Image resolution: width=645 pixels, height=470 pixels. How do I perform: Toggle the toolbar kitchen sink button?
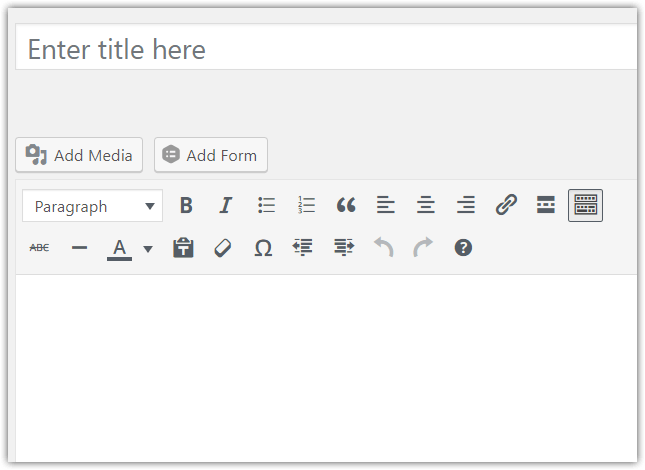click(x=585, y=205)
